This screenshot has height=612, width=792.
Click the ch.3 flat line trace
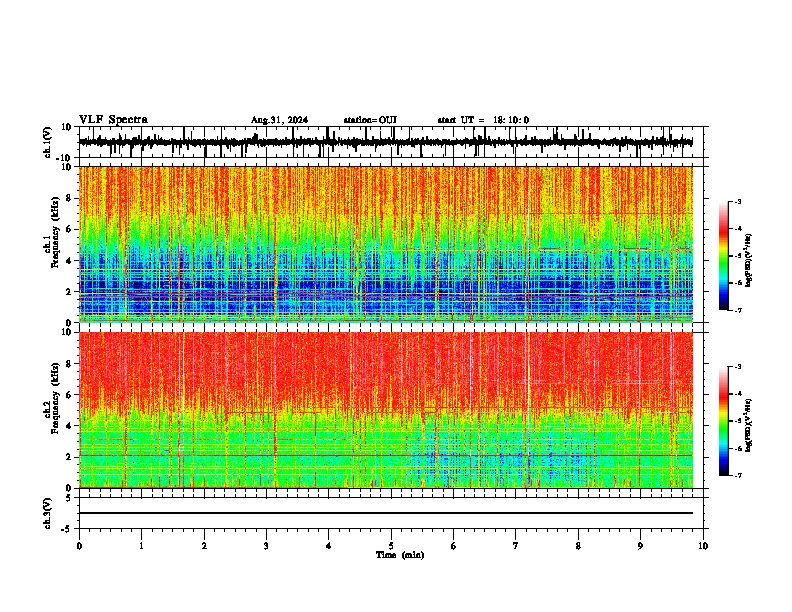coord(385,513)
